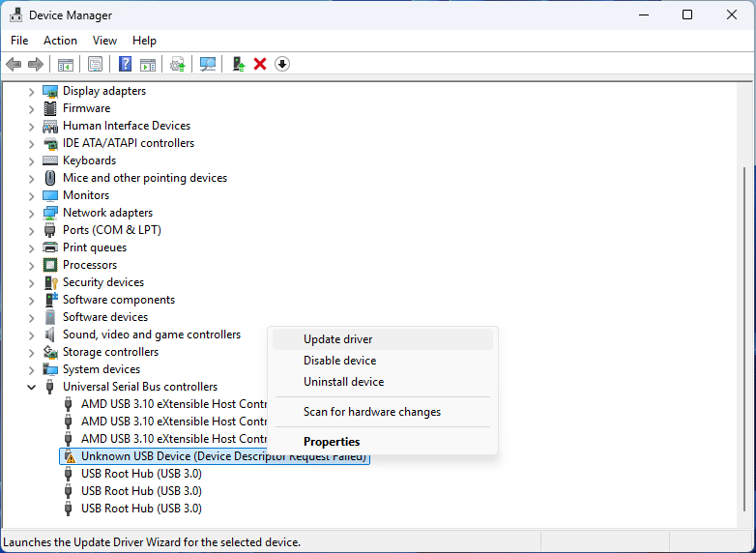Collapse Universal Serial Bus controllers node
Viewport: 756px width, 553px height.
coord(31,387)
